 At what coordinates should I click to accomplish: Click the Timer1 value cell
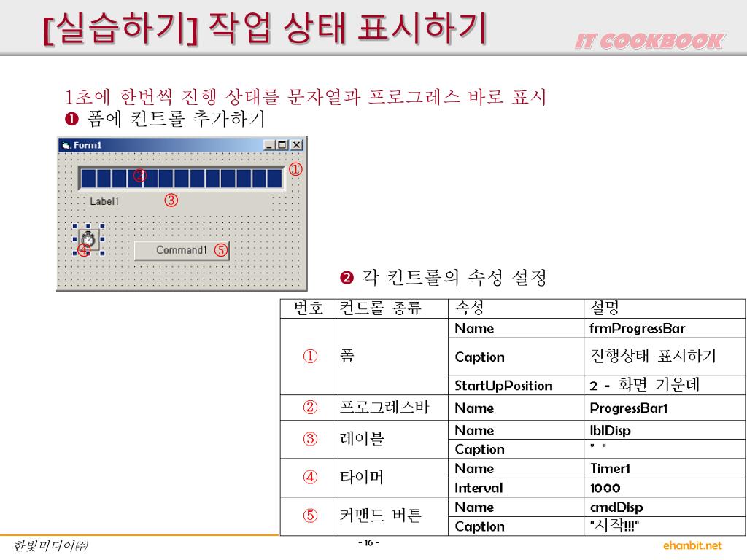tap(665, 469)
